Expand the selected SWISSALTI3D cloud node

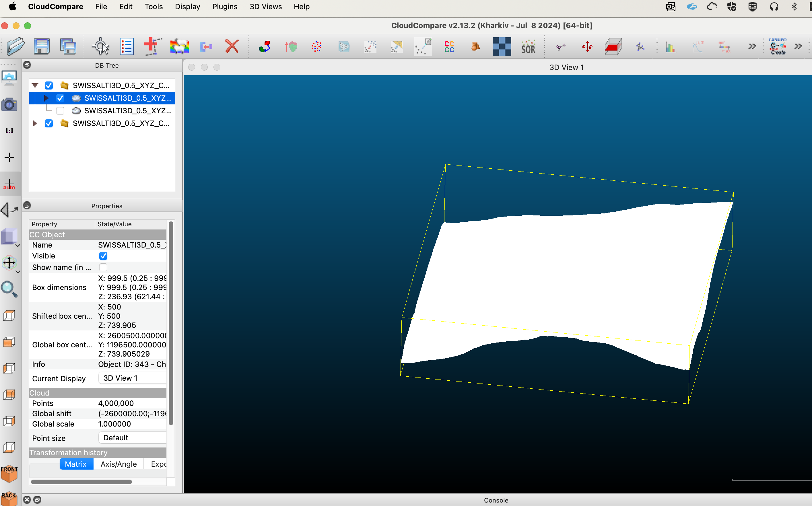[46, 98]
